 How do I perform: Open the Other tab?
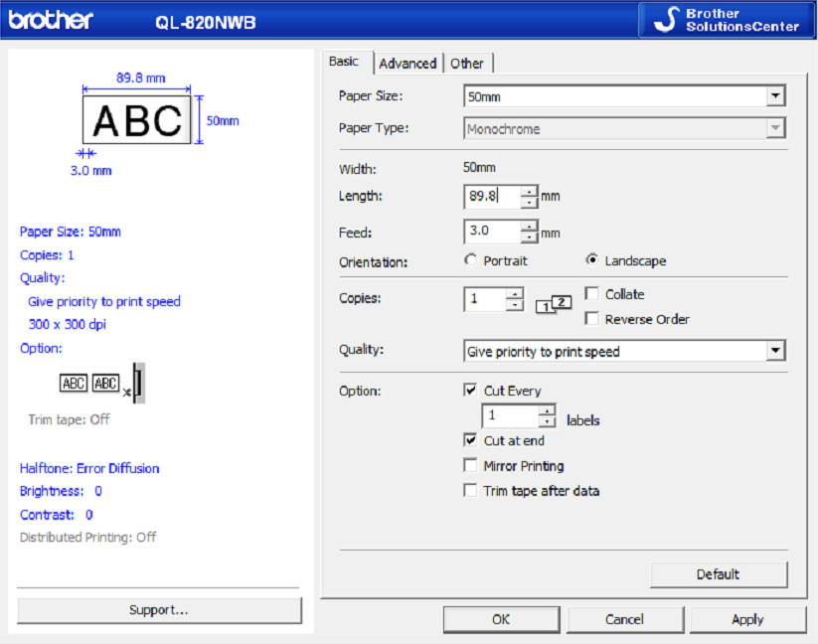(466, 64)
